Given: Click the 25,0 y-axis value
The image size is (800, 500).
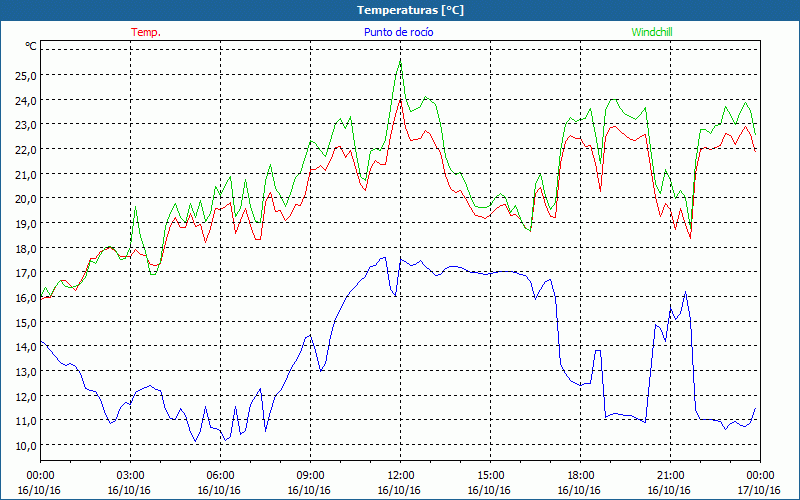Looking at the screenshot, I should tap(26, 76).
